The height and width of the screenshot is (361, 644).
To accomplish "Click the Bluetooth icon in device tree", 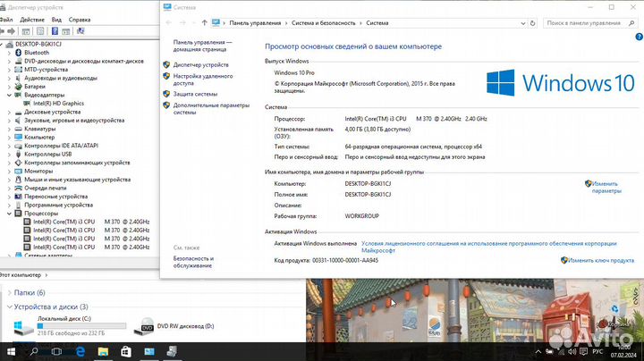I will 18,53.
